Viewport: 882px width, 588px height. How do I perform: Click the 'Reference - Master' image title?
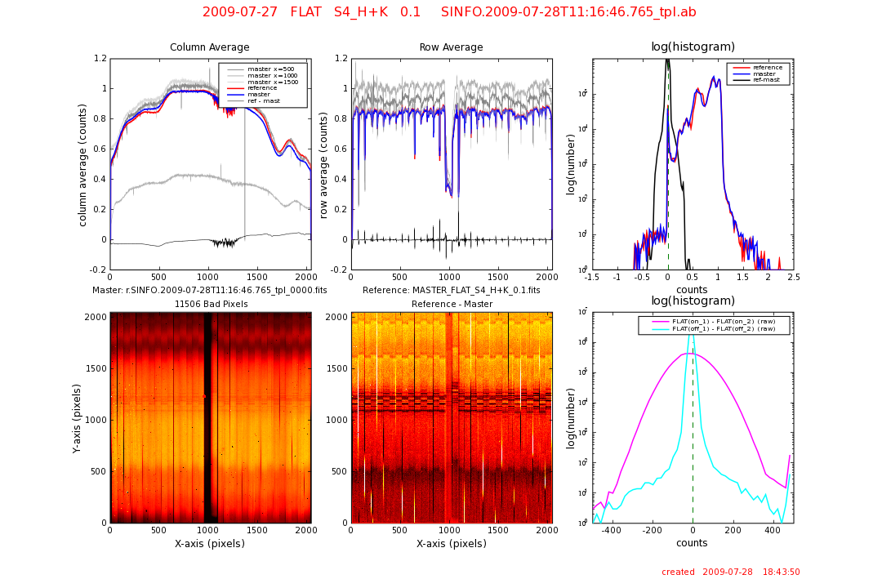tap(452, 305)
